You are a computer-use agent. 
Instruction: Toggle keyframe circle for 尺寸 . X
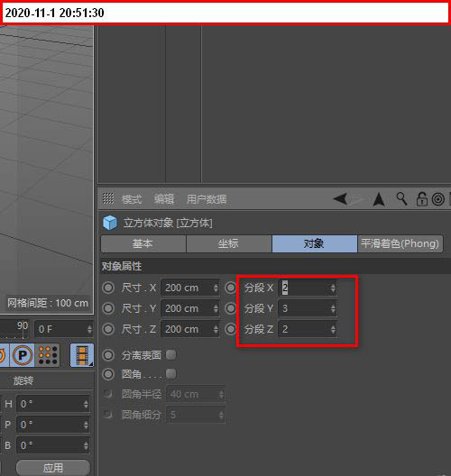click(108, 288)
